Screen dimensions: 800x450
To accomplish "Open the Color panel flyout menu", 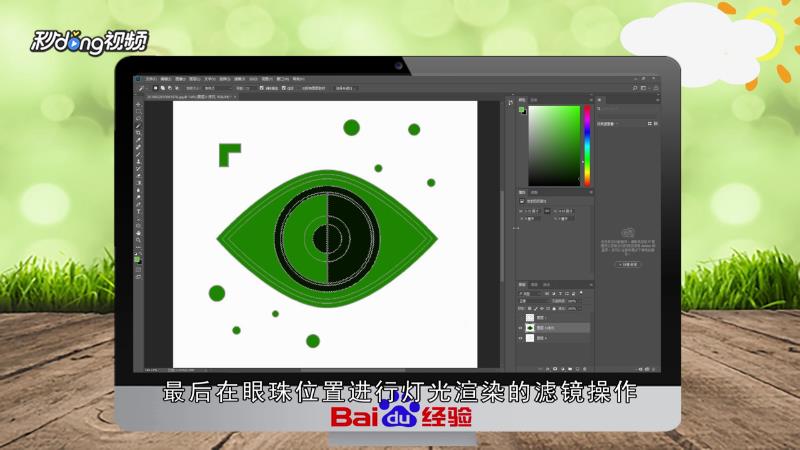I will [x=591, y=99].
